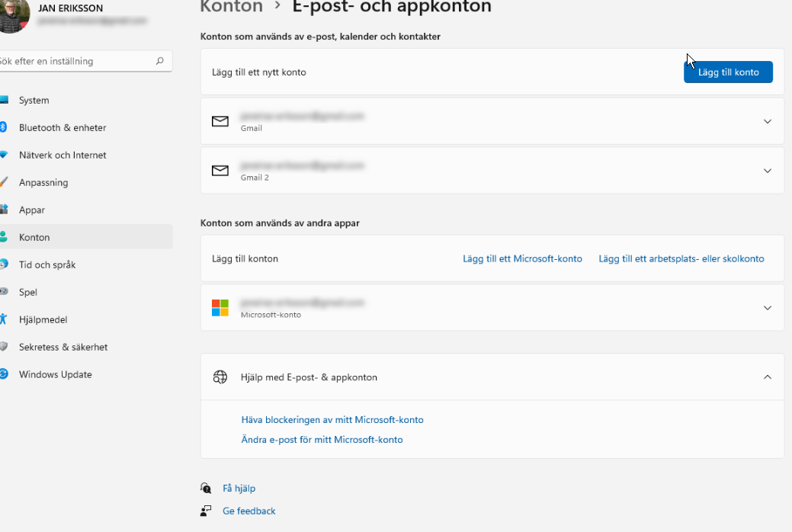Screen dimensions: 792x532
Task: Click the Ge feedback link
Action: [249, 511]
